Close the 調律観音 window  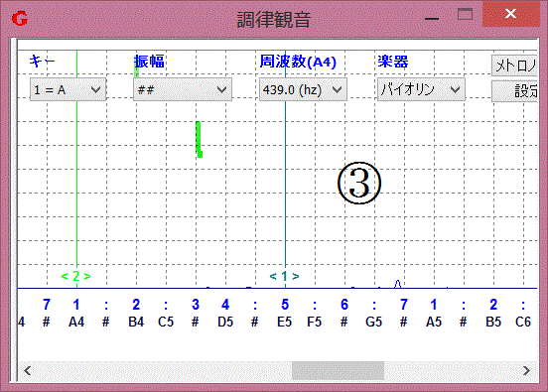(510, 14)
